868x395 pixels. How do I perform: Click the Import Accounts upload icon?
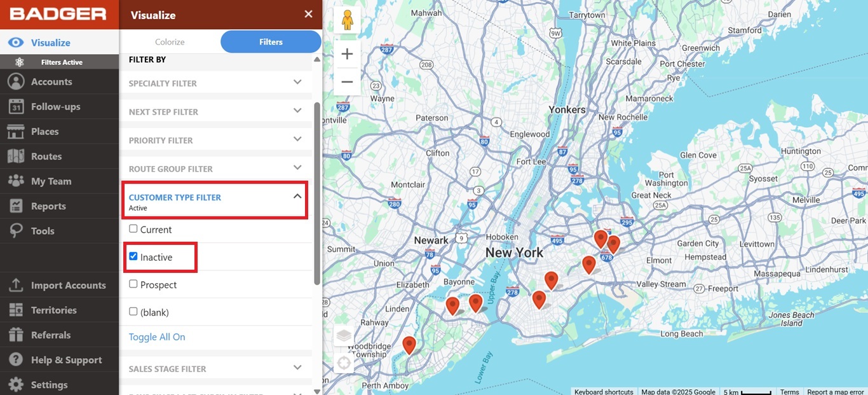16,285
